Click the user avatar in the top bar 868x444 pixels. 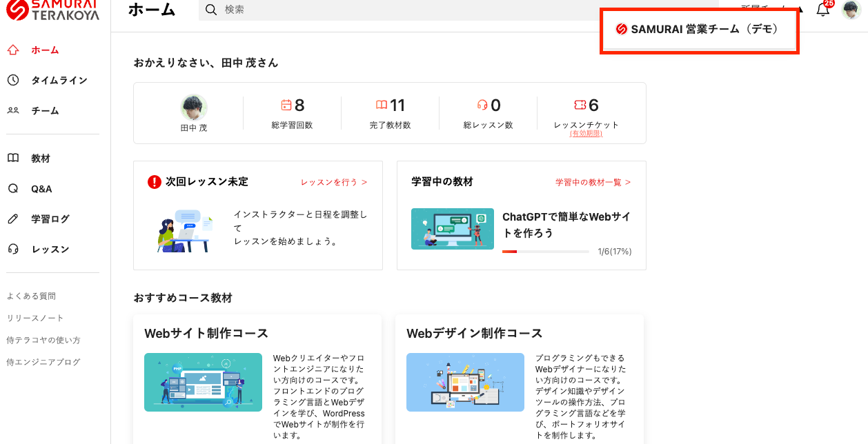(851, 10)
